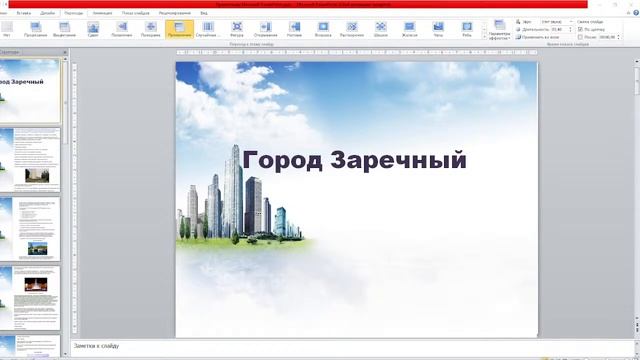
Task: Adjust the 'После' time stepper
Action: pos(618,37)
